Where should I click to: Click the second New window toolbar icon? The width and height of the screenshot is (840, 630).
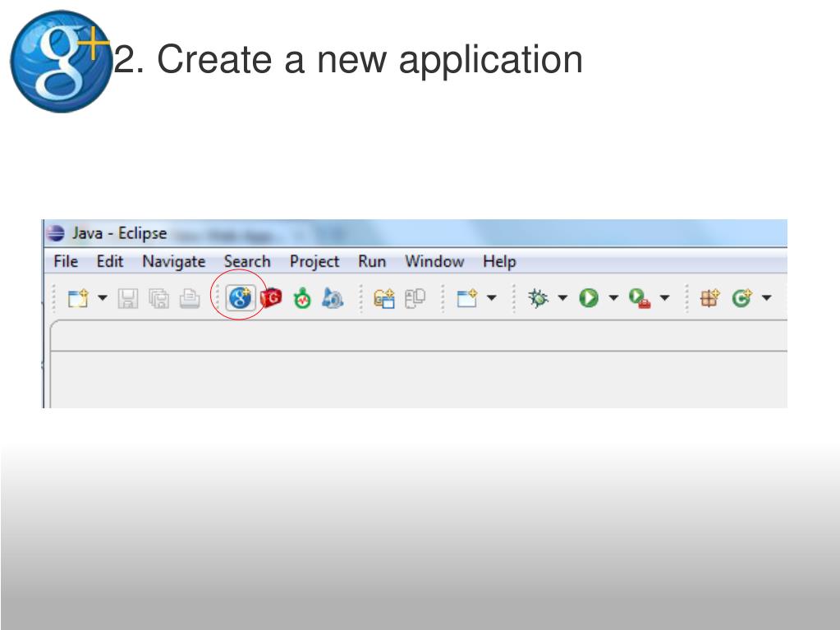(x=467, y=298)
